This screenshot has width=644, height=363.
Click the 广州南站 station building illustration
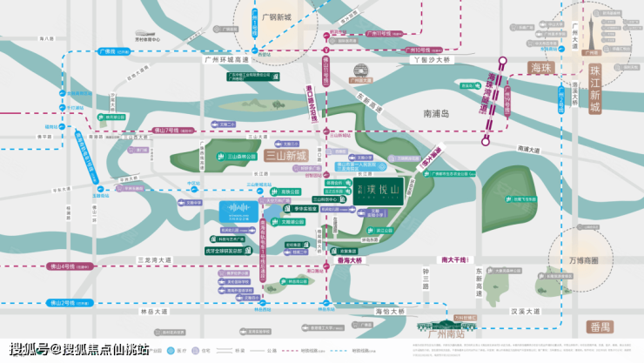point(446,326)
